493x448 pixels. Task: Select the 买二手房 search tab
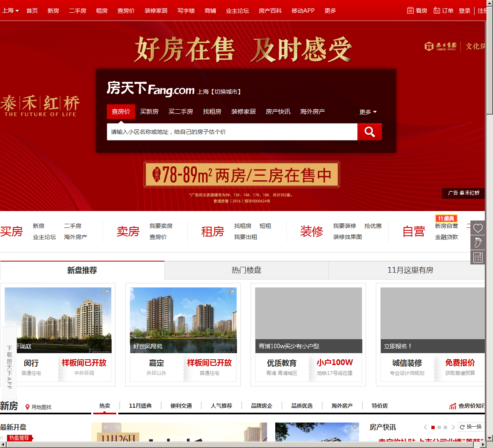(181, 112)
